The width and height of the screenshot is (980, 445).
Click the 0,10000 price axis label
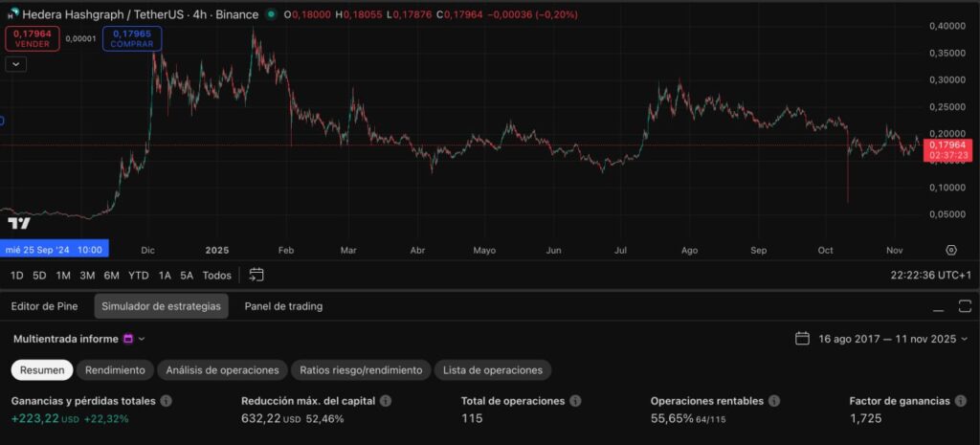tap(947, 188)
